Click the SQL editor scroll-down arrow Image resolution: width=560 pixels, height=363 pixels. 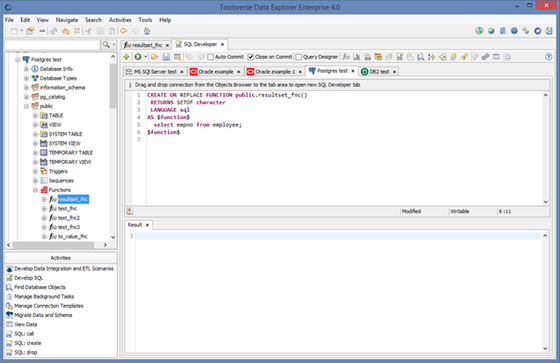tap(545, 202)
